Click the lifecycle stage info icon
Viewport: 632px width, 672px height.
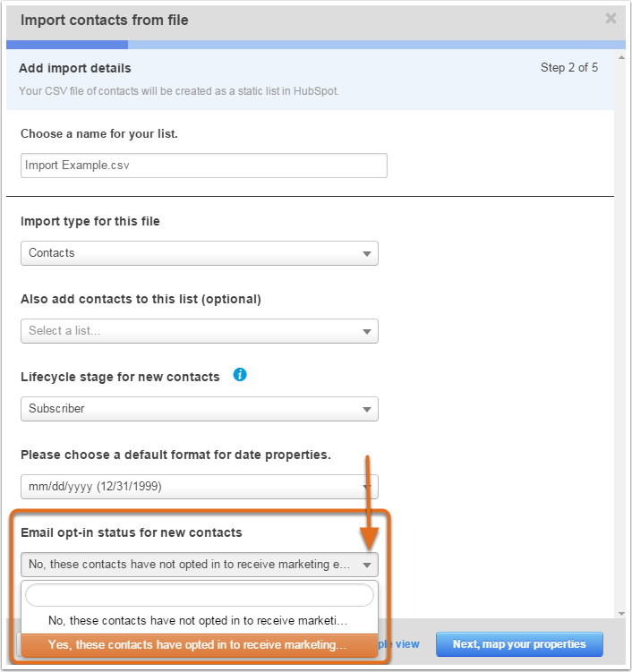(x=240, y=375)
